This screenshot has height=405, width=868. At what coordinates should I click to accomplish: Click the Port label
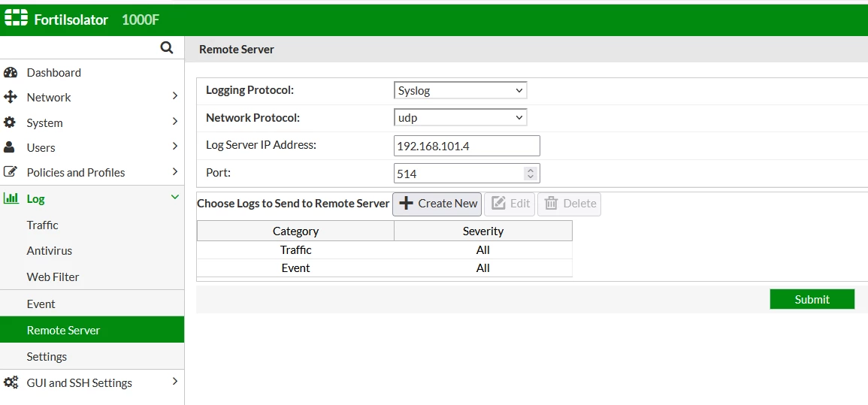(218, 172)
